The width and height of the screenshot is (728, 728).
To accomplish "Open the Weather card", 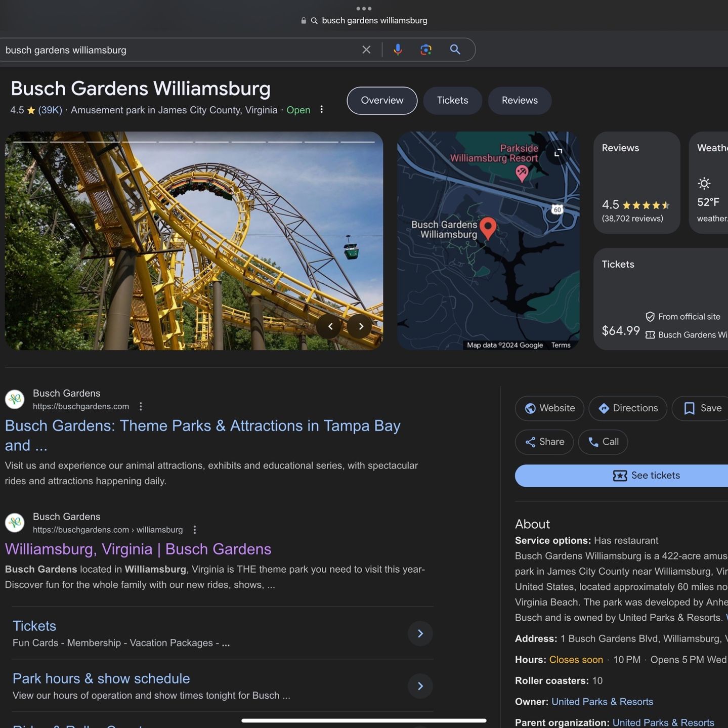I will (709, 183).
